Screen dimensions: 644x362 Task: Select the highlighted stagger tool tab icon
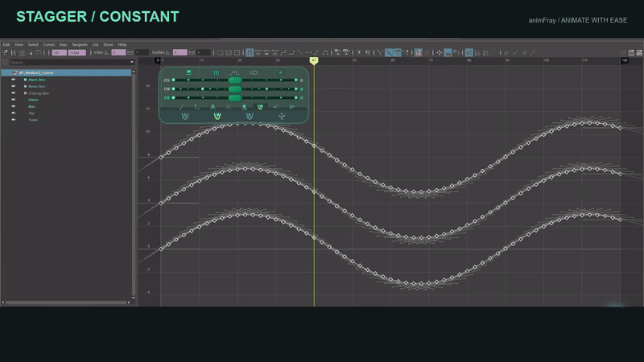[260, 107]
